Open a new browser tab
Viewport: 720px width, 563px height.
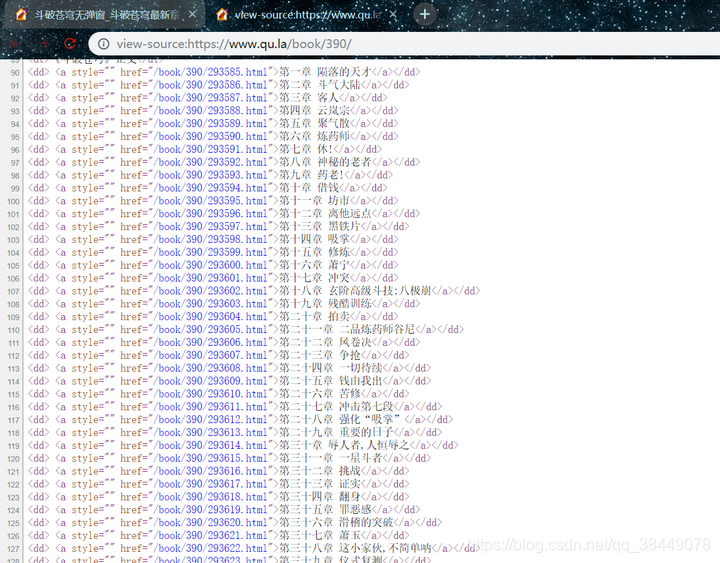(425, 14)
